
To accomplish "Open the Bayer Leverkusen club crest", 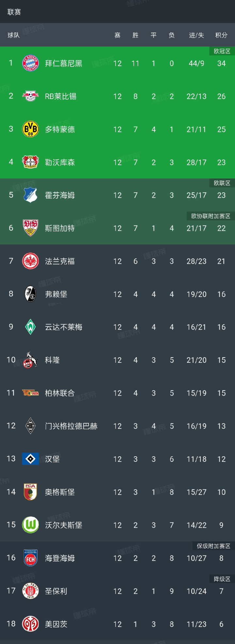I will click(x=30, y=162).
